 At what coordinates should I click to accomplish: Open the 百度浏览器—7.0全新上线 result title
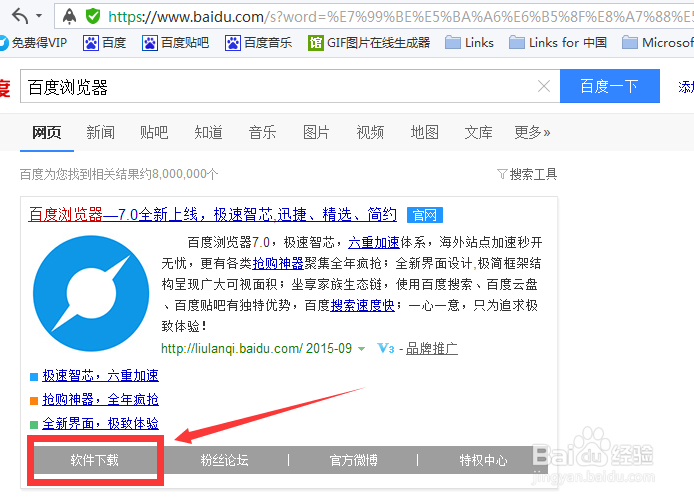(212, 215)
